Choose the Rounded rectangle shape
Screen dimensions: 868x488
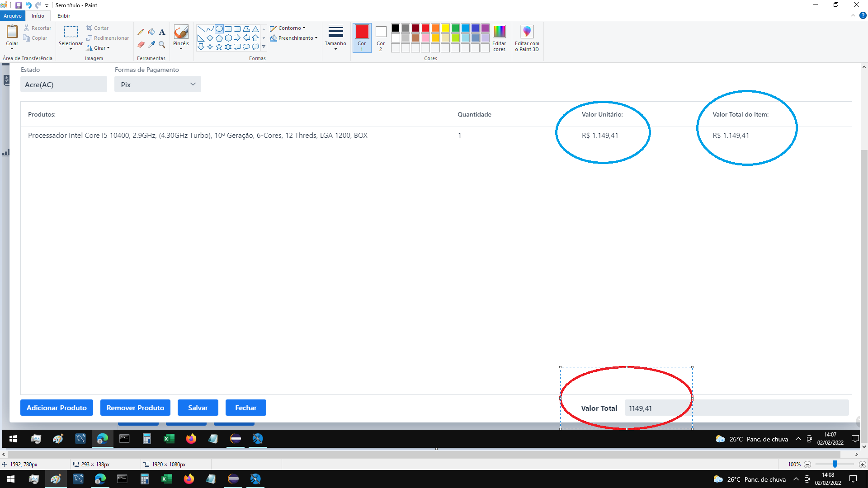237,29
